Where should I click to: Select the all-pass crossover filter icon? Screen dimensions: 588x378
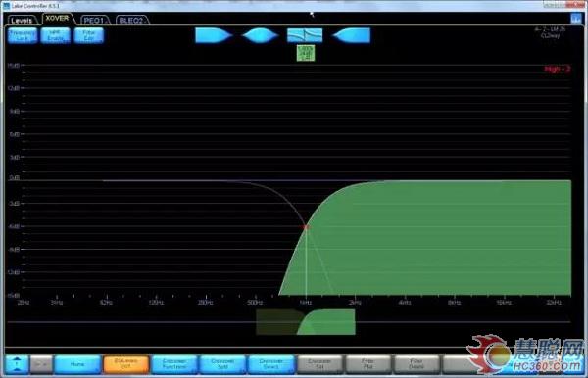[x=305, y=35]
